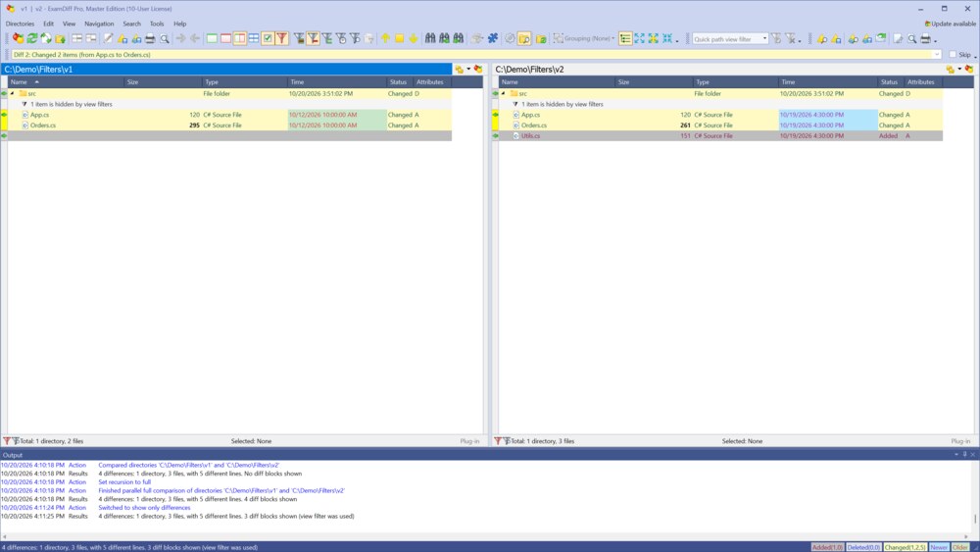Toggle the Skip checkbox
Screen dimensions: 980x552
coord(953,54)
